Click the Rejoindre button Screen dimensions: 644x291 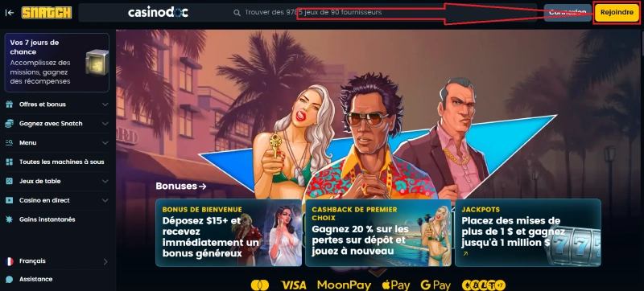(617, 12)
